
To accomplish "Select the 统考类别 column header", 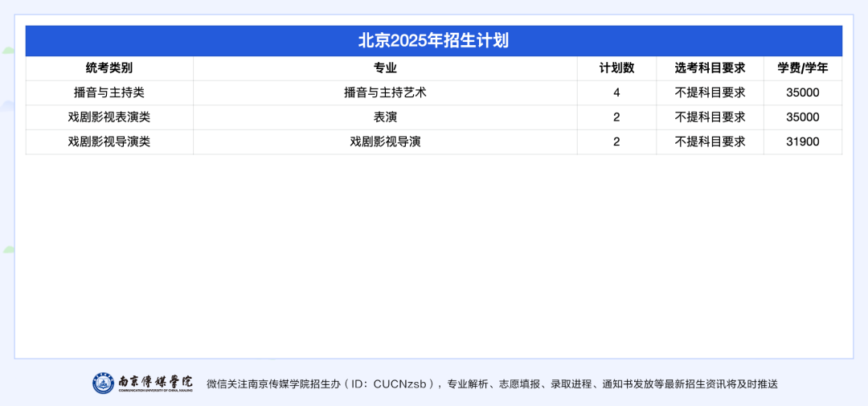I will [x=109, y=68].
